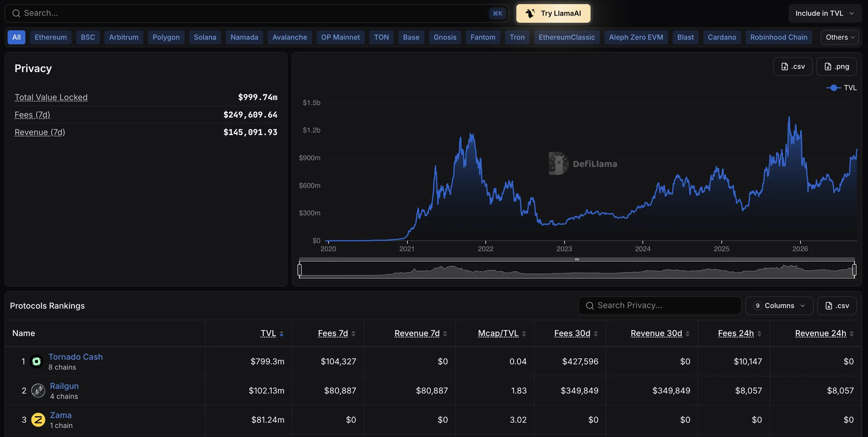This screenshot has width=868, height=437.
Task: Focus the main Search input field
Action: (x=257, y=14)
